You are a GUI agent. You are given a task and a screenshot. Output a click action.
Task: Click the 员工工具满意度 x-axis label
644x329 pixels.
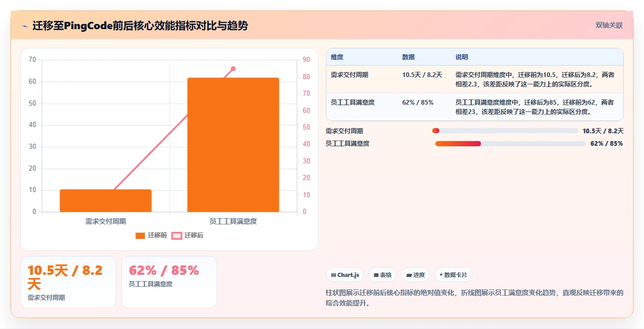pos(233,221)
